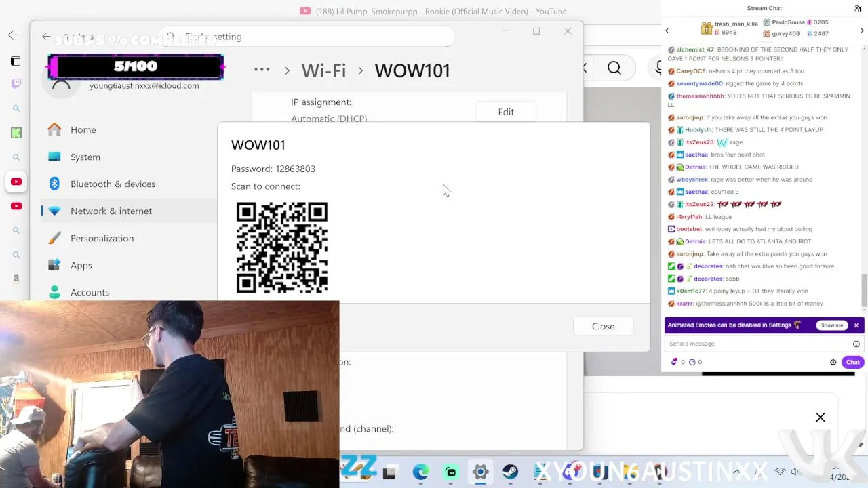
Task: Click trash_man_killa top gifter entry
Action: [x=729, y=28]
